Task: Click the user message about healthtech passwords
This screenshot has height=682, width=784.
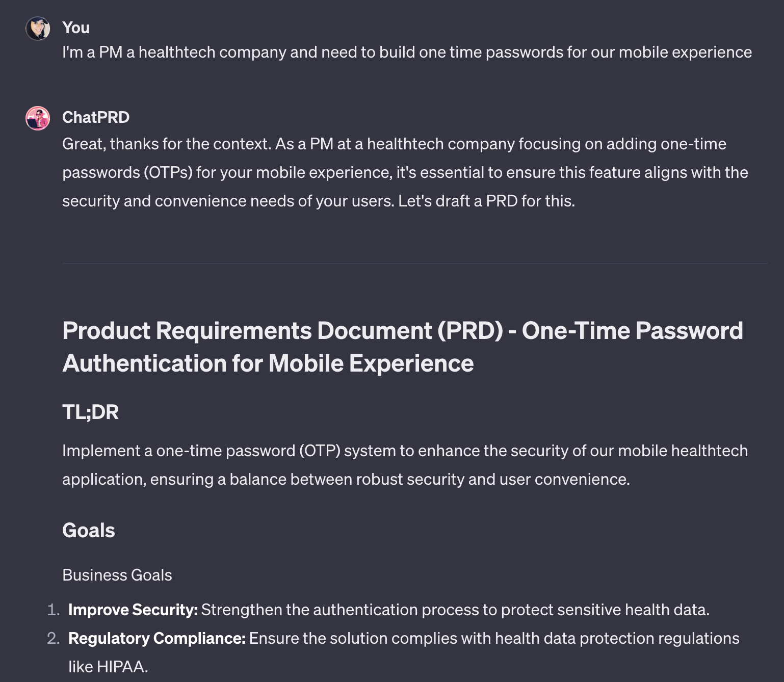Action: click(x=407, y=52)
